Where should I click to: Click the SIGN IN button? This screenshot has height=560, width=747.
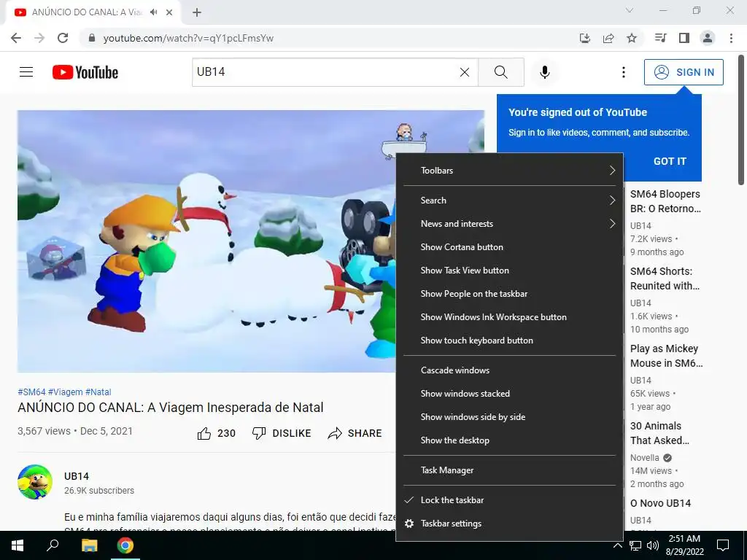683,72
